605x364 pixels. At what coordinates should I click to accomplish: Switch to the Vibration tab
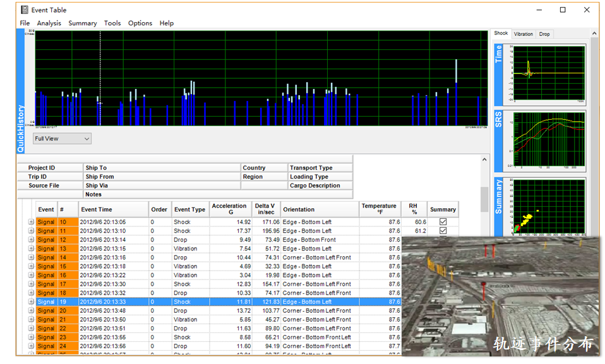click(523, 34)
